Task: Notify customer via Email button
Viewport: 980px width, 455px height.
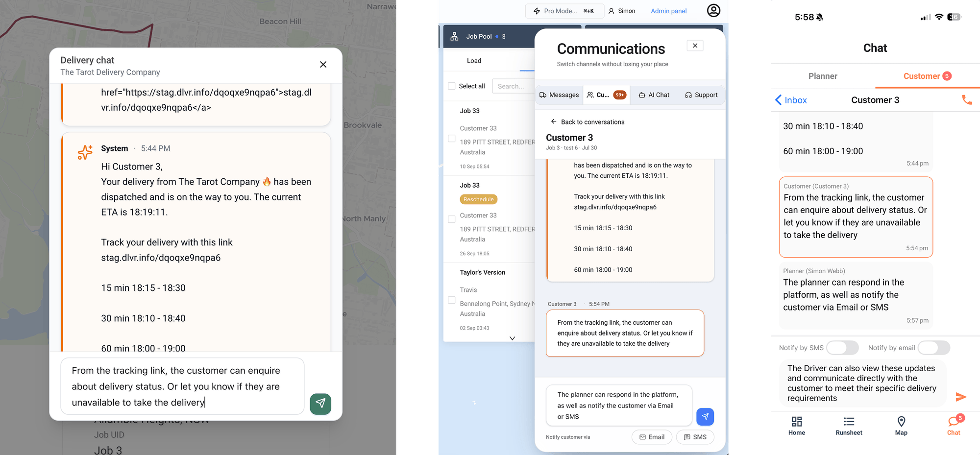Action: pos(652,437)
